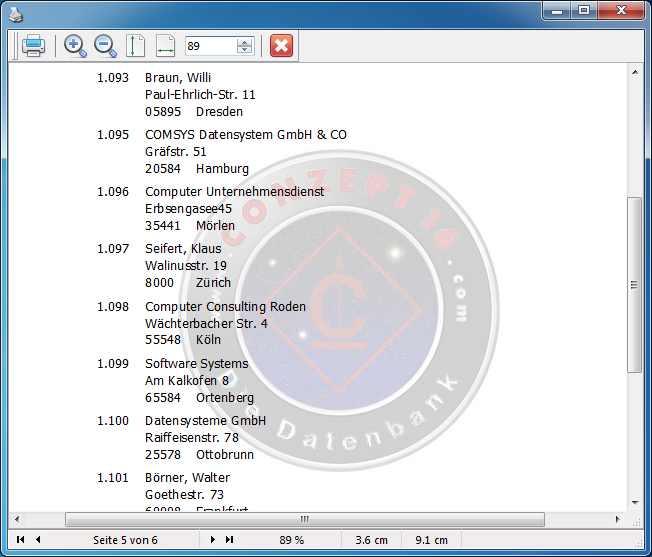Click the vertical scrollbar thumb
This screenshot has height=557, width=652.
pos(634,285)
